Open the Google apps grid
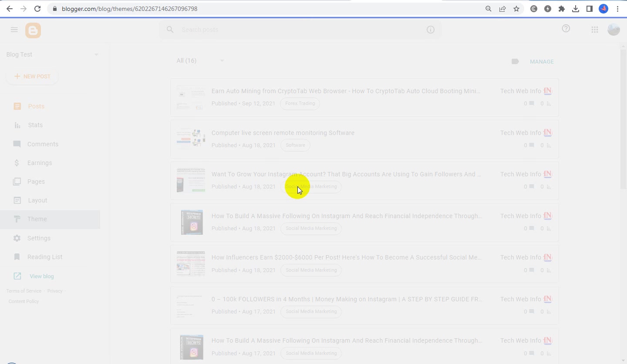The width and height of the screenshot is (627, 364). (595, 30)
